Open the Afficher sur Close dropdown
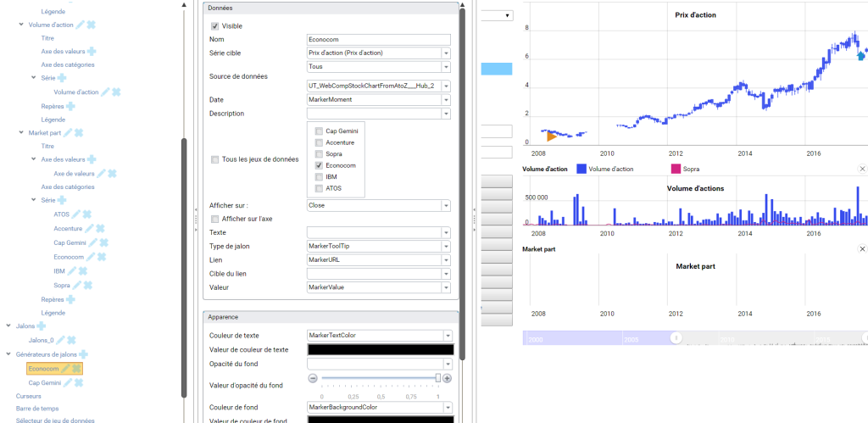868x423 pixels. coord(446,205)
